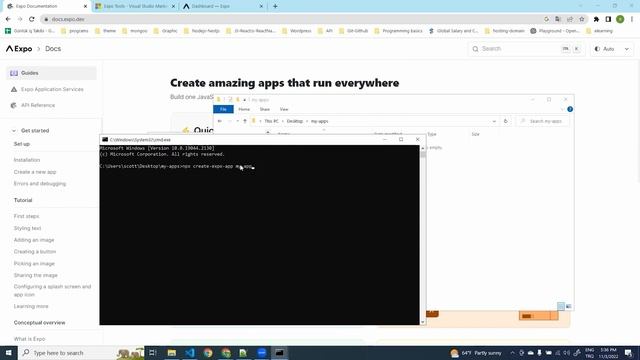Open the Windows Start menu
640x360 pixels.
coord(9,353)
